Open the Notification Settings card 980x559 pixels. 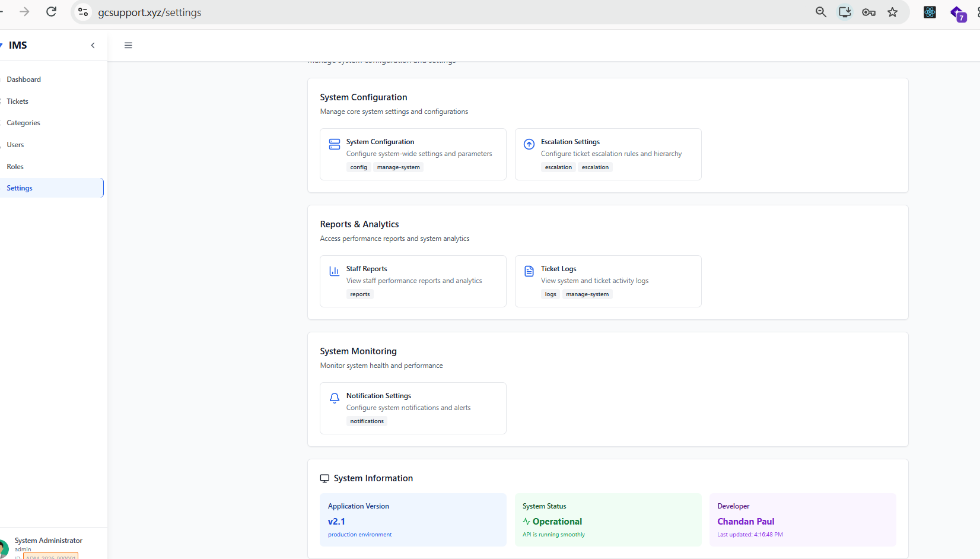click(x=413, y=408)
